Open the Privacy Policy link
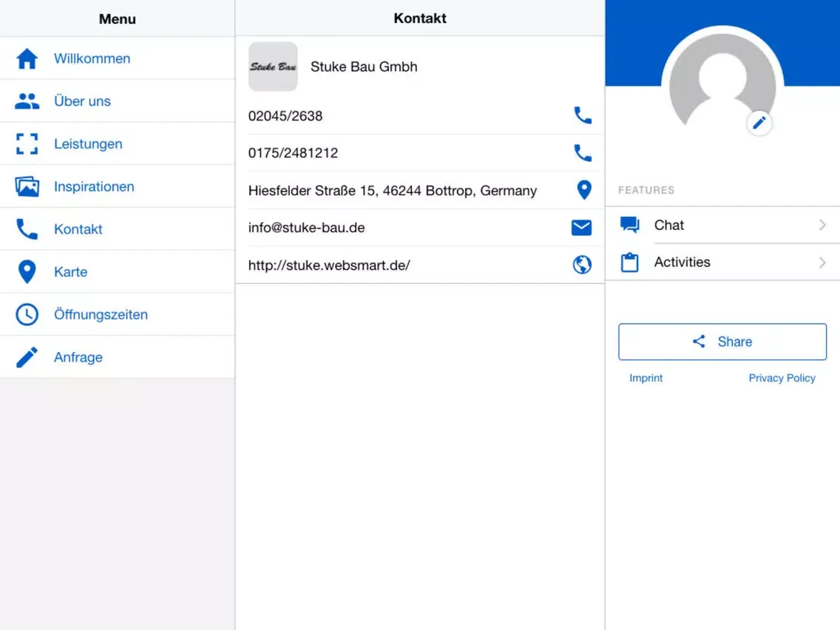The width and height of the screenshot is (840, 630). click(x=782, y=378)
